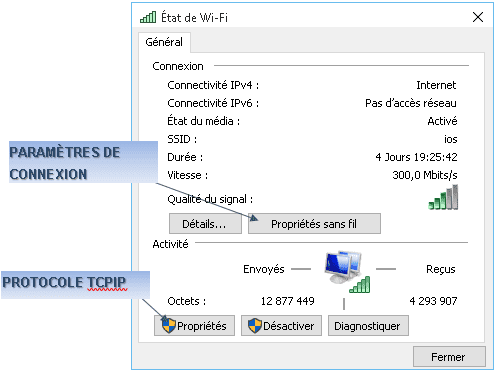Image resolution: width=496 pixels, height=371 pixels.
Task: Click the Vitesse value 300,0 Mbits/s
Action: click(x=425, y=175)
